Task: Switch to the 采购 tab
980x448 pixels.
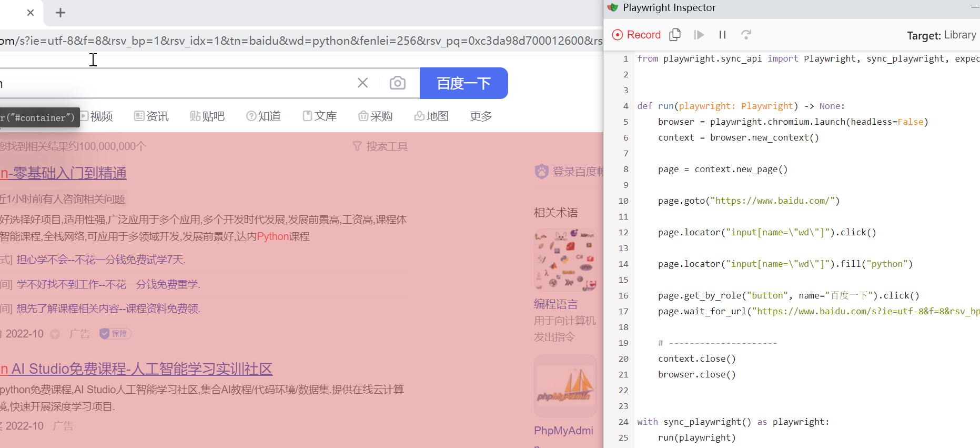Action: (x=376, y=116)
